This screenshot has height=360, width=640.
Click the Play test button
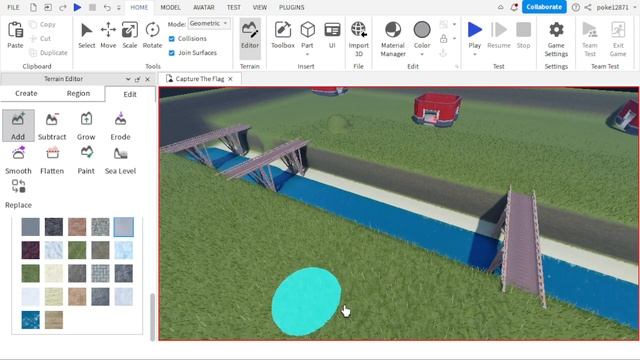pyautogui.click(x=474, y=35)
